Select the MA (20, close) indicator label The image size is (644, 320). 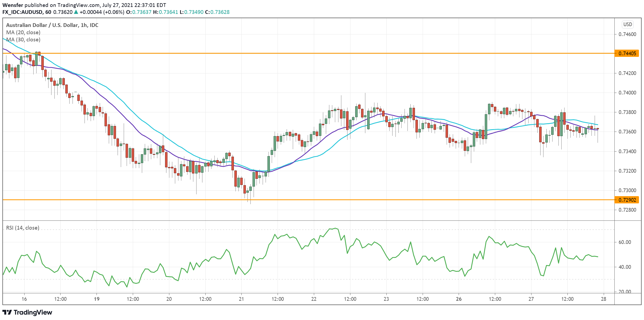coord(23,32)
